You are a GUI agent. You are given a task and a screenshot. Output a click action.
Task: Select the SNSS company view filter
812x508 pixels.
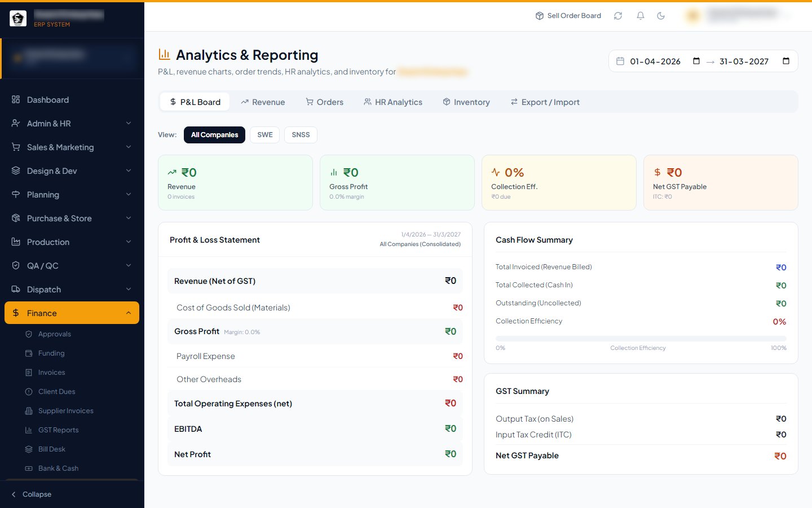(x=301, y=135)
